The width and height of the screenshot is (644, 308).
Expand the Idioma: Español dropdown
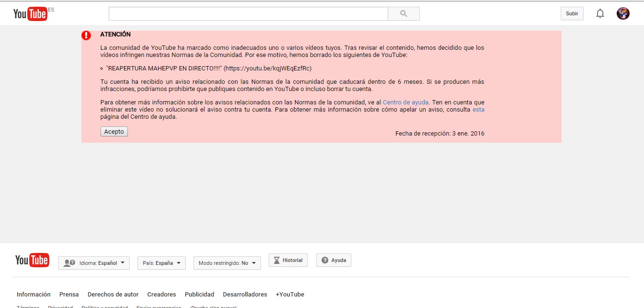pyautogui.click(x=94, y=263)
